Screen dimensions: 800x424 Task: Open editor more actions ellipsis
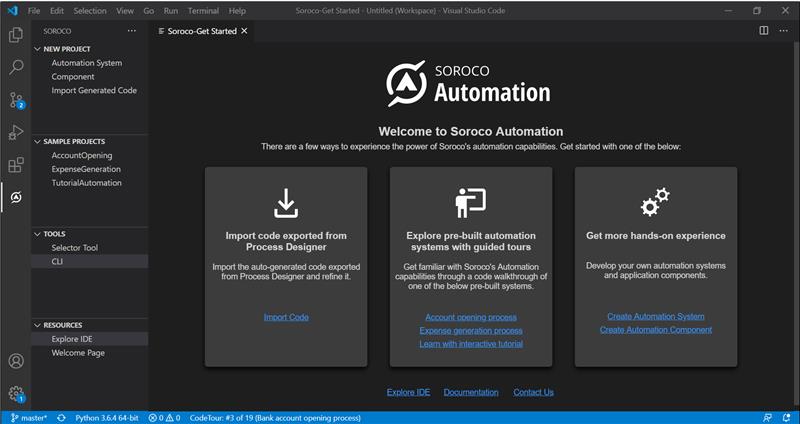pos(783,31)
